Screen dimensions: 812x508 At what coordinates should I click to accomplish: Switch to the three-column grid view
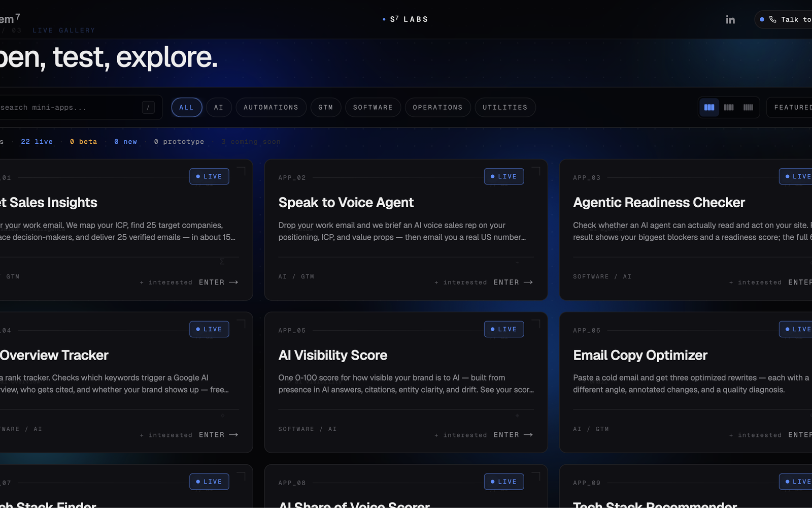709,107
